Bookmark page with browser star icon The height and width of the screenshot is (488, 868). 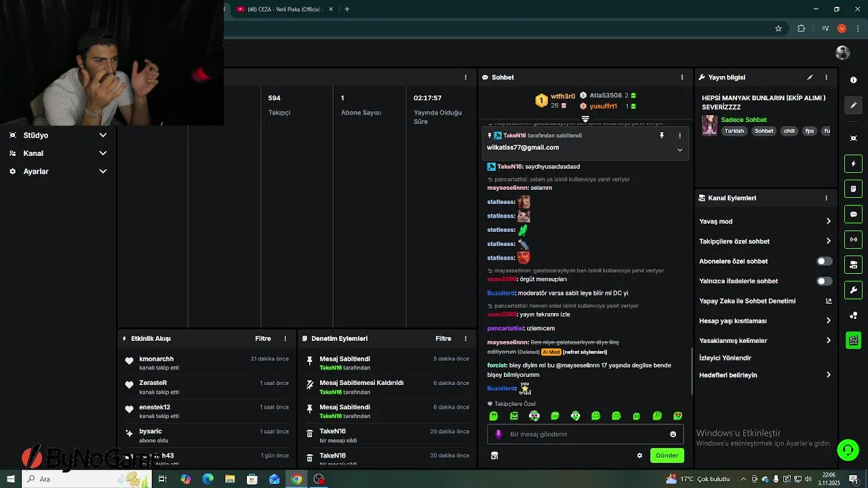[778, 28]
